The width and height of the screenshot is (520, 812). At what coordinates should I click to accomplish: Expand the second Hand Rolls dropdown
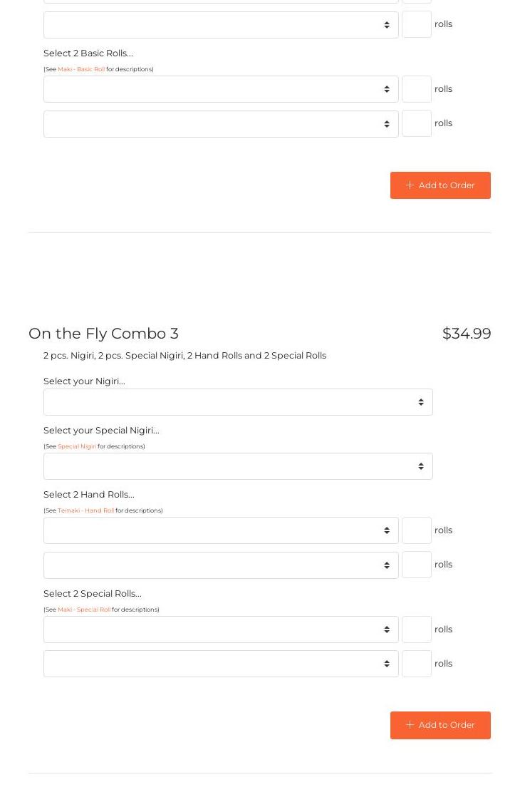point(221,565)
